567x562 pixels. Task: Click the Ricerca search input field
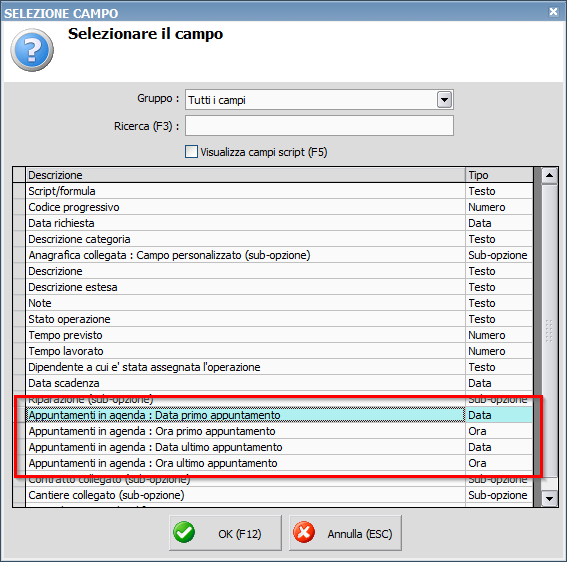pyautogui.click(x=319, y=126)
